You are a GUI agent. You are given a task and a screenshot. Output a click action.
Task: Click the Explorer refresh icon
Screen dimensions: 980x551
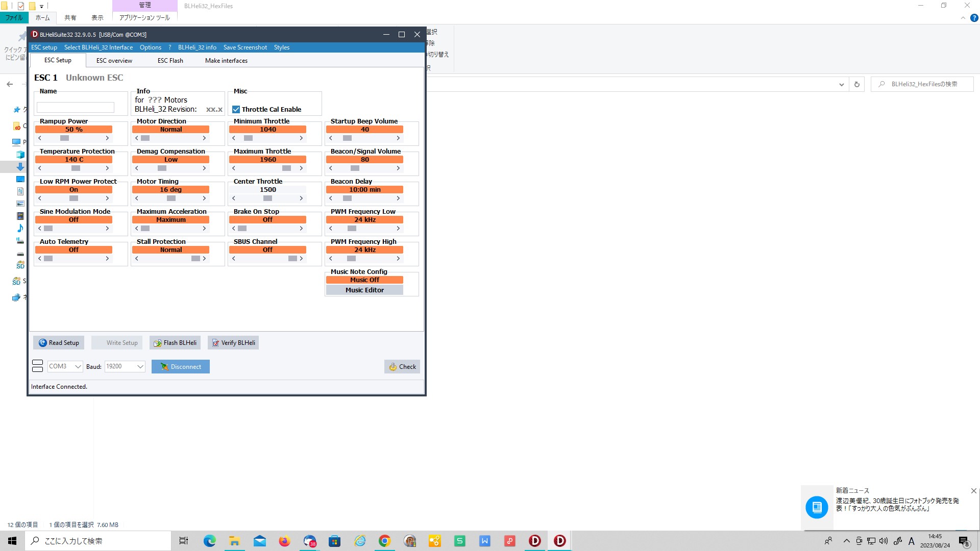857,85
